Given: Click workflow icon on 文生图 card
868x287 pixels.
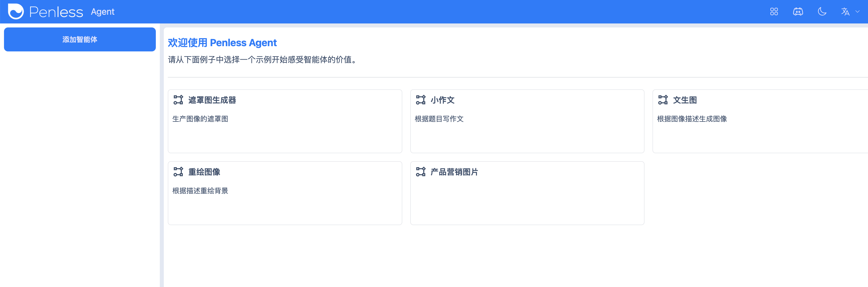Looking at the screenshot, I should tap(663, 100).
